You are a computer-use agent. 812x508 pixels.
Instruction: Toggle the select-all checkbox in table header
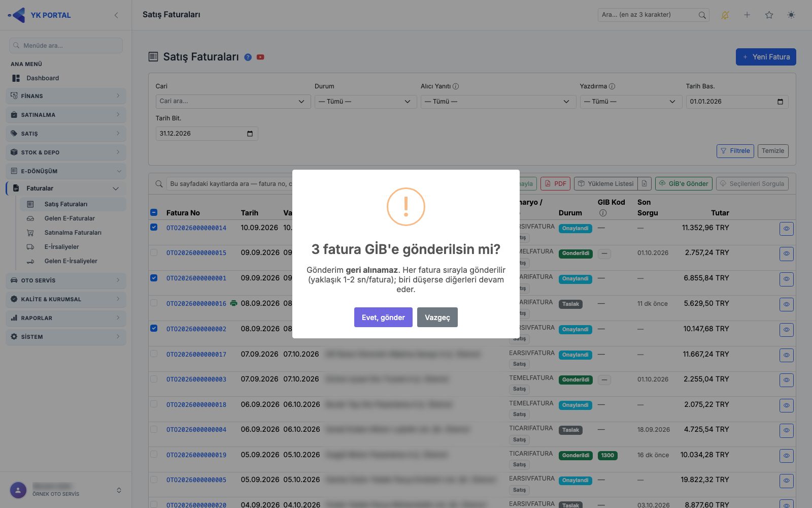click(154, 213)
